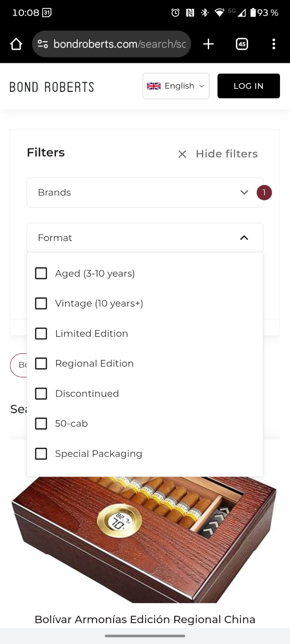Toggle the Discontinued checkbox
The image size is (290, 644).
41,393
